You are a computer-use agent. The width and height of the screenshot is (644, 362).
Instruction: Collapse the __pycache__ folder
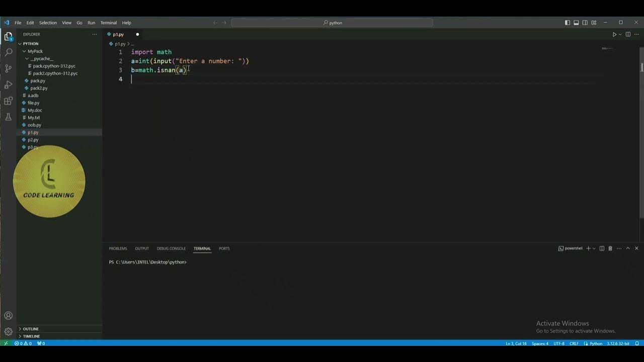tap(41, 59)
